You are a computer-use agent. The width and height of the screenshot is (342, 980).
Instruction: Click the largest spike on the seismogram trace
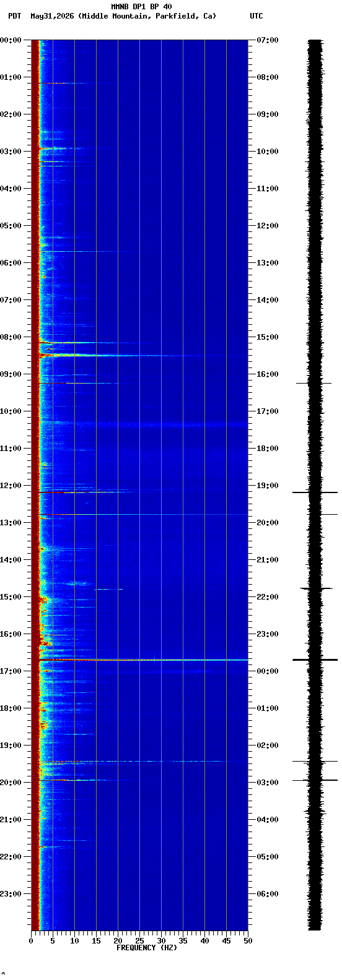[315, 660]
